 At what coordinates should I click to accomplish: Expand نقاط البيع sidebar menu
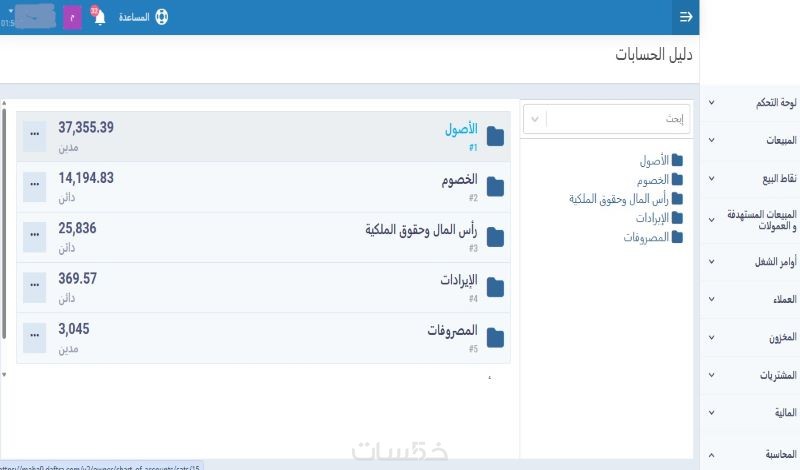[x=751, y=179]
